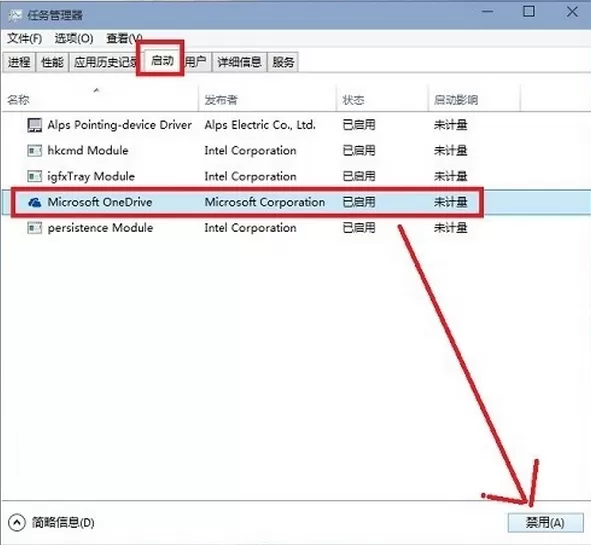This screenshot has width=591, height=545.
Task: Switch to the 服务 tab
Action: tap(283, 62)
